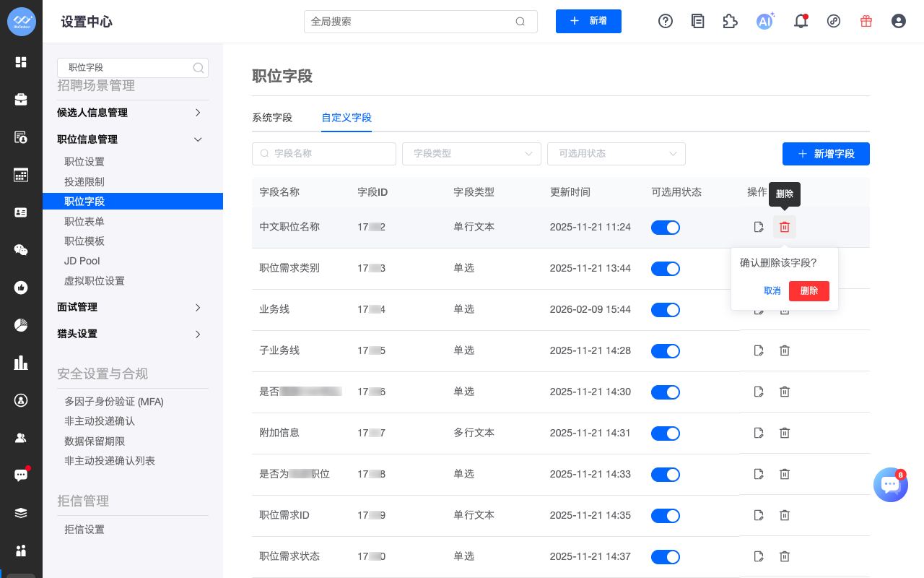Viewport: 924px width, 578px height.
Task: Switch to the 系统字段 tab
Action: pos(272,118)
